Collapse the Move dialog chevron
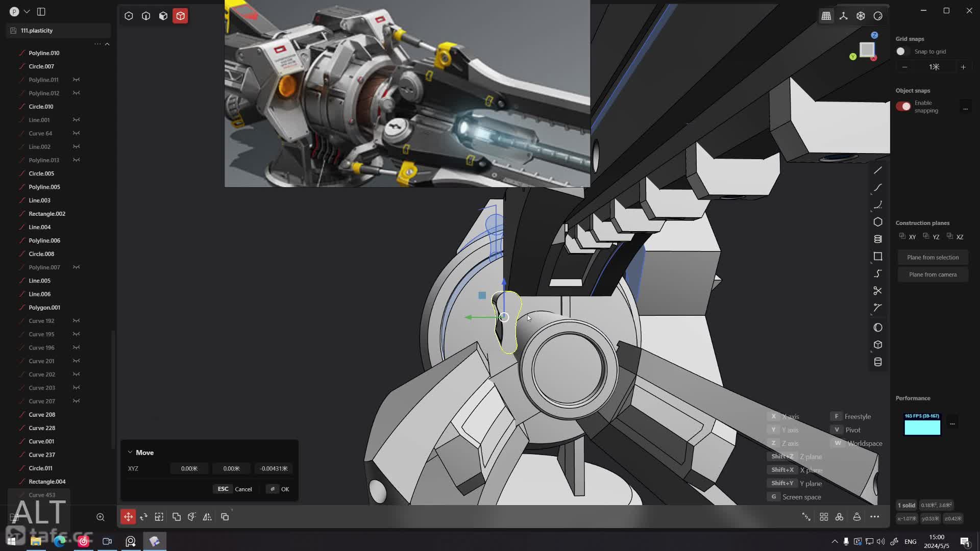980x551 pixels. point(130,452)
